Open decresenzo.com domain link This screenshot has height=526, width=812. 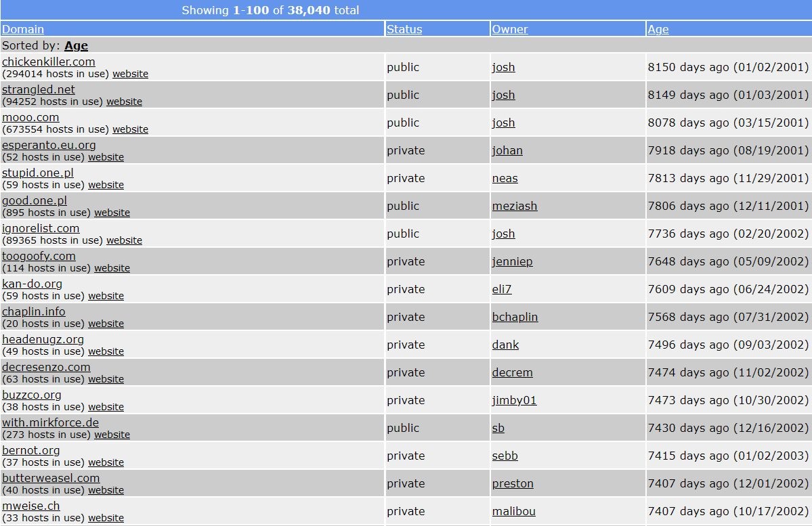tap(46, 367)
